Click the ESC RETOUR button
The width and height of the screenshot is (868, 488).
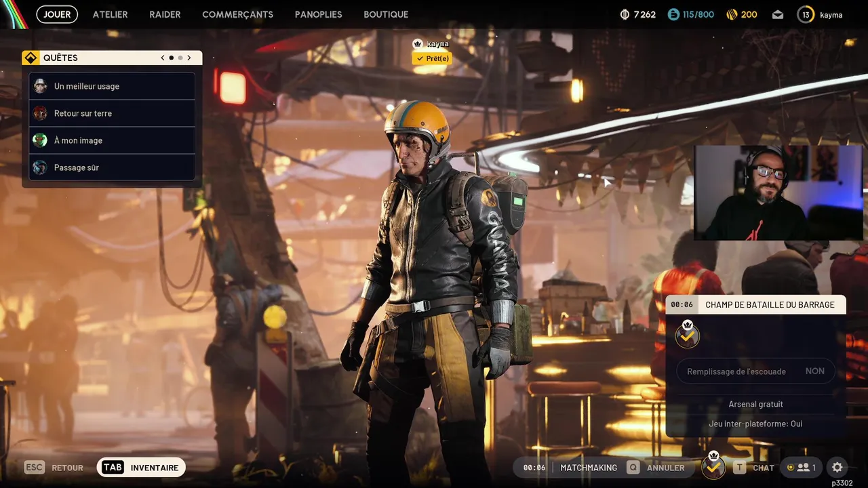click(x=54, y=468)
